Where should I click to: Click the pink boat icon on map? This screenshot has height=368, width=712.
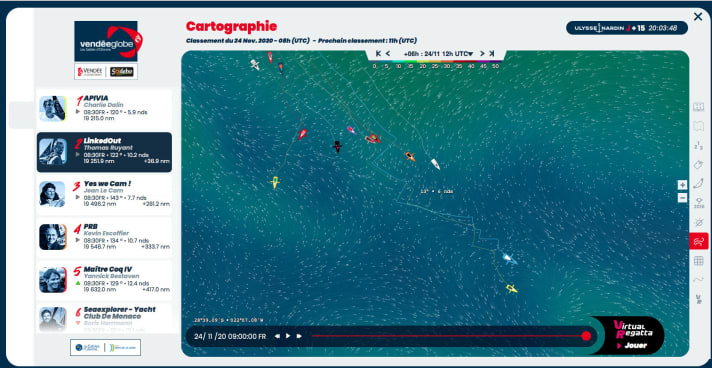pos(352,130)
